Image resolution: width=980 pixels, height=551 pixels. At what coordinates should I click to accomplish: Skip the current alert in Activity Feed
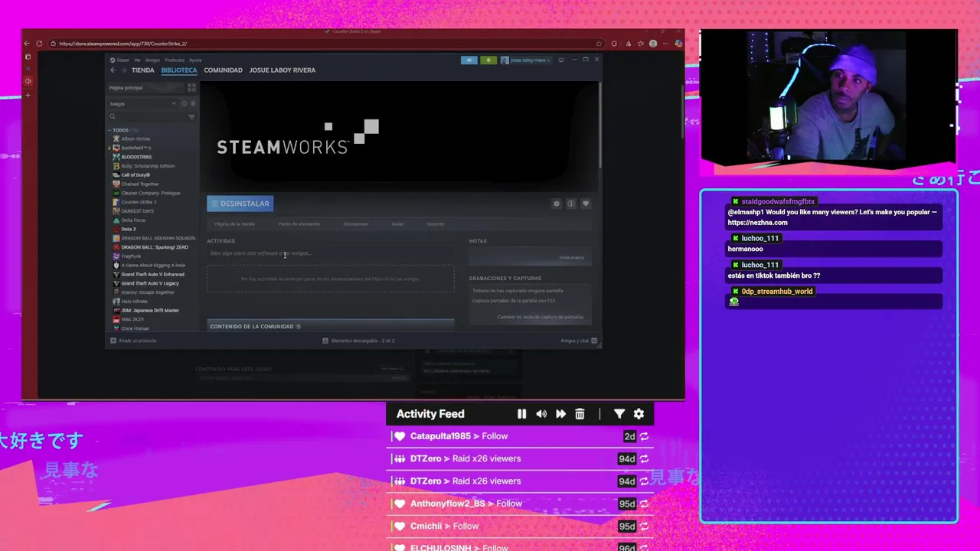pyautogui.click(x=560, y=414)
